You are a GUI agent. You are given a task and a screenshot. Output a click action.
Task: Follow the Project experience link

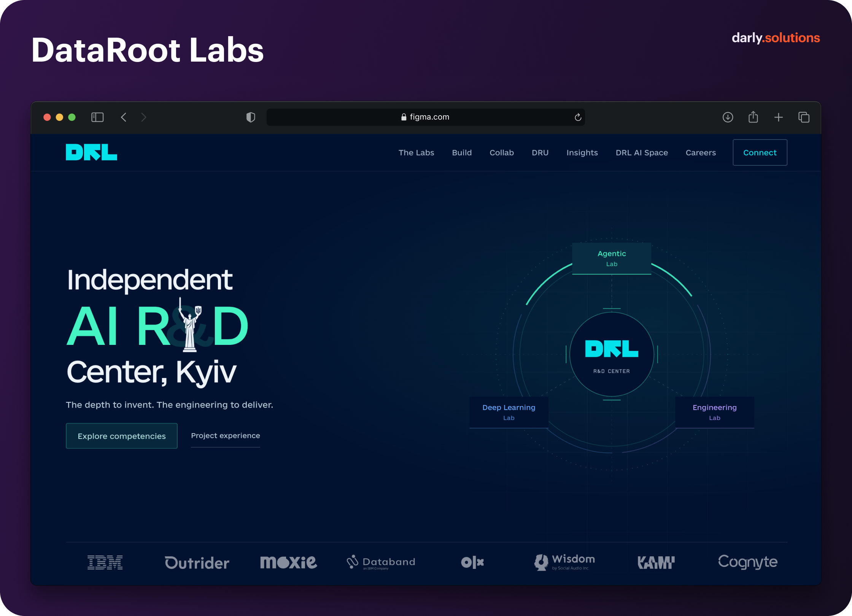click(x=226, y=436)
